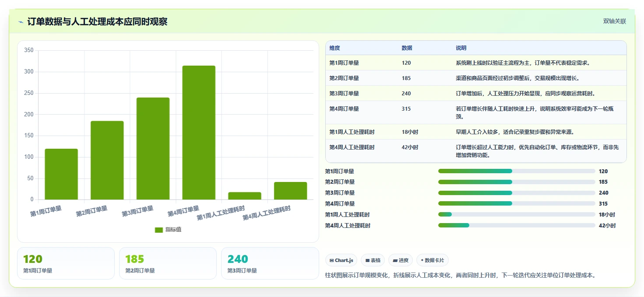Select the 第1周订单量 bar in chart
Screen dimensions: 644x297
coord(61,174)
